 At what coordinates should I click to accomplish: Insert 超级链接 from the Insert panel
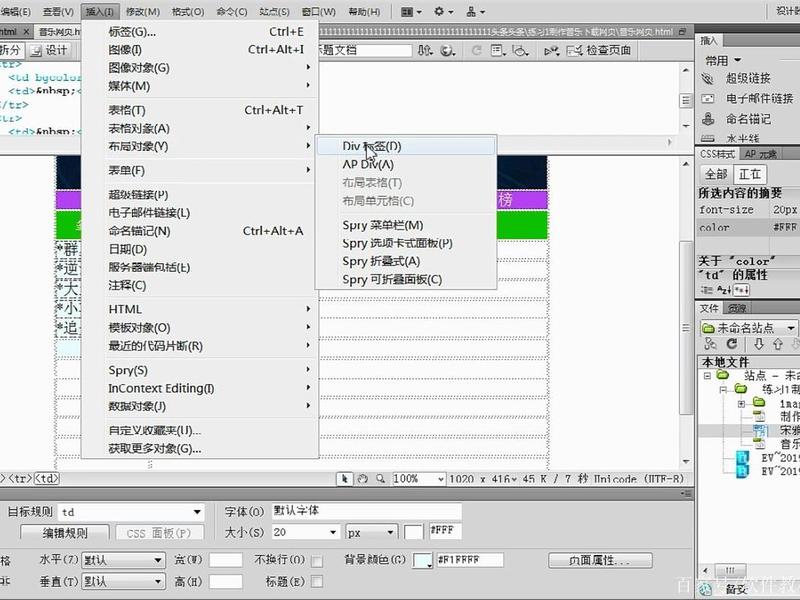(747, 78)
